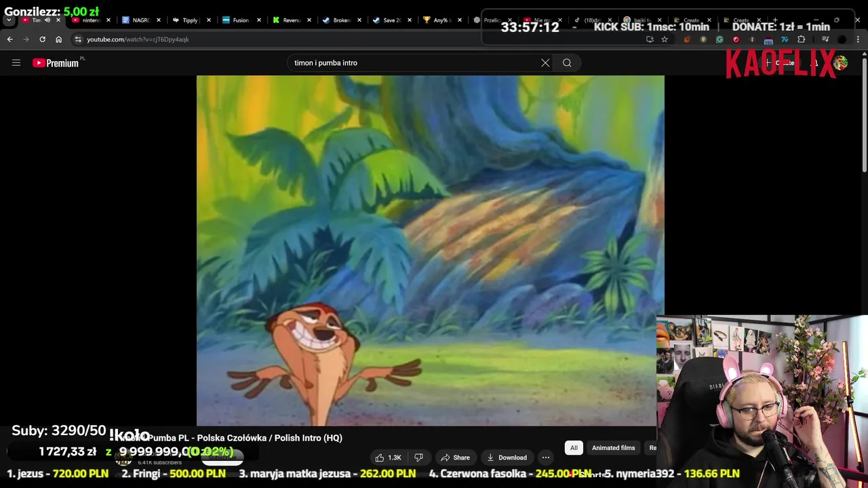Screen dimensions: 868x488
Task: Open the video title 'Polska Czołówka / Polish Intro (HQ)'
Action: pos(270,438)
